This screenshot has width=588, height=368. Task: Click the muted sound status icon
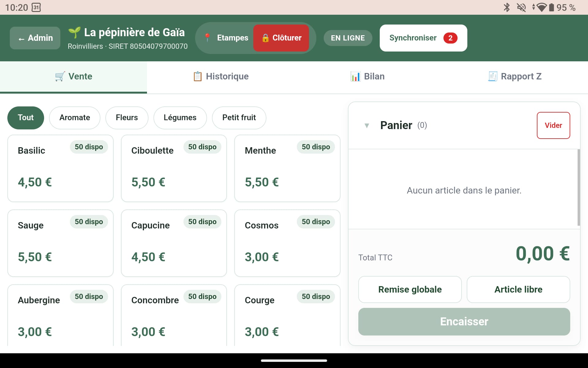(521, 7)
